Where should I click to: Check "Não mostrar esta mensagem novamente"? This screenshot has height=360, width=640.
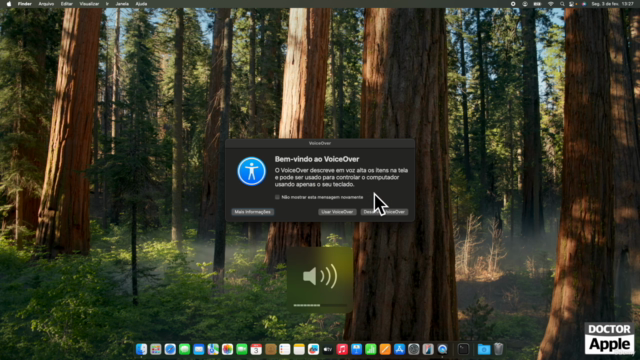(277, 197)
